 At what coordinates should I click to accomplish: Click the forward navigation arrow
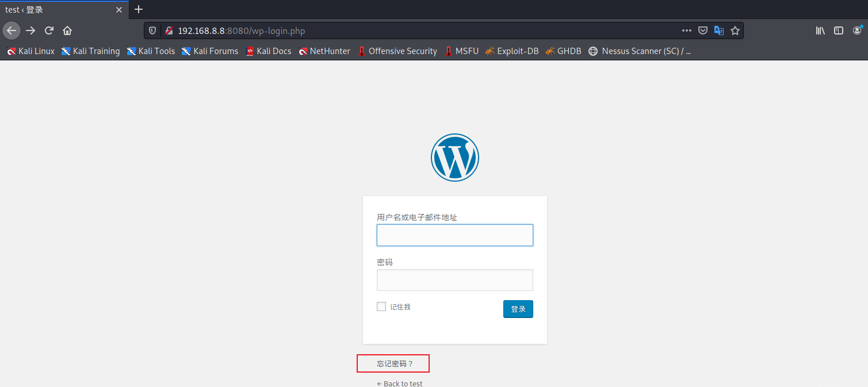coord(30,30)
